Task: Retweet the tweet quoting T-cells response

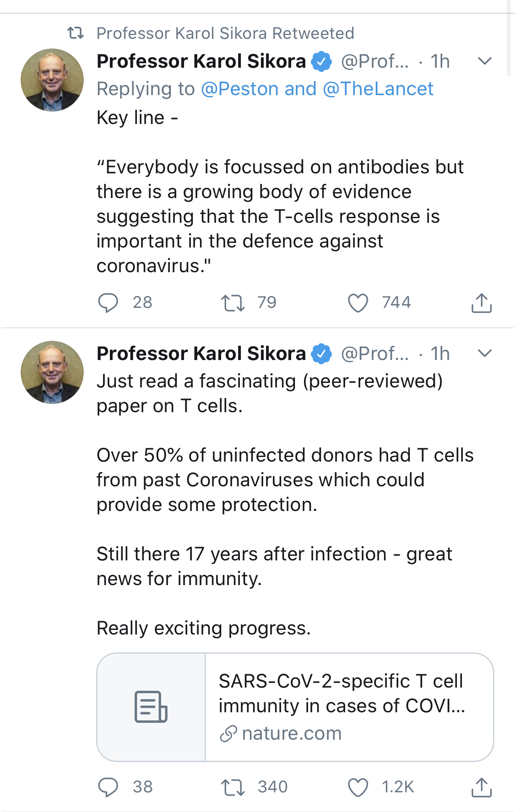Action: coord(233,303)
